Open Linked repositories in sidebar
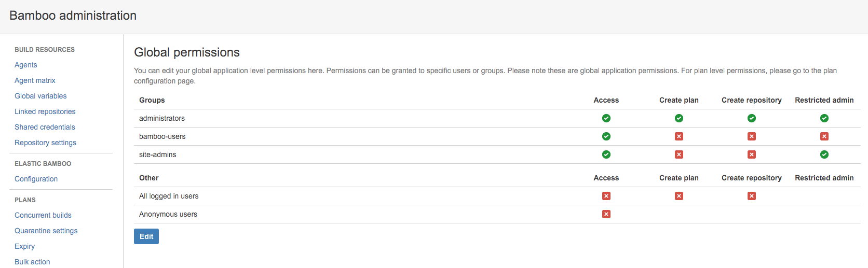The image size is (868, 268). pyautogui.click(x=45, y=111)
